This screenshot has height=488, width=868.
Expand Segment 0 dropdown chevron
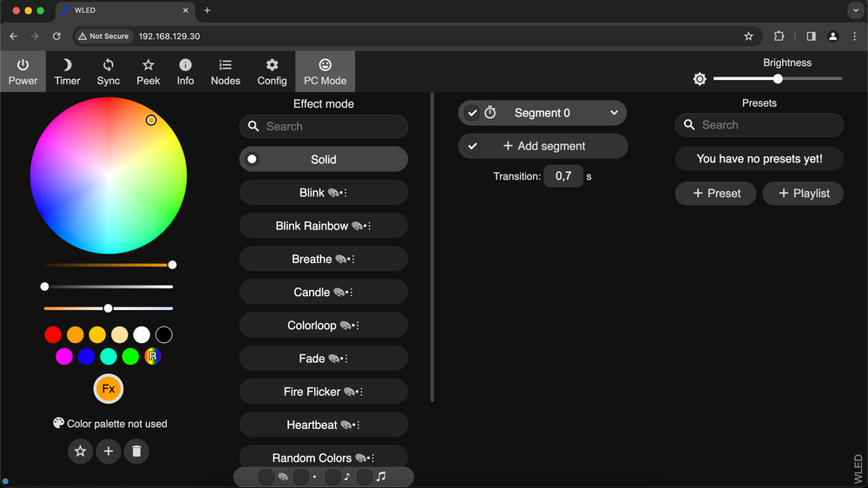[x=614, y=113]
